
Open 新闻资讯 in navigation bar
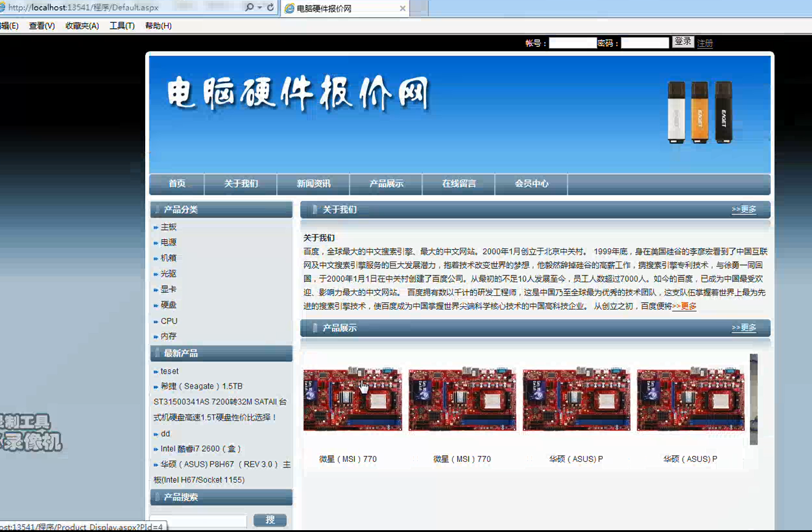pos(314,184)
